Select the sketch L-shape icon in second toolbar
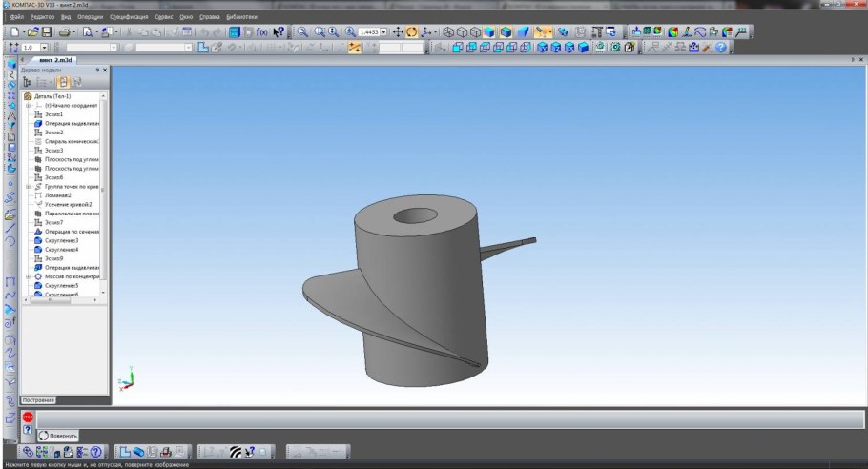 pyautogui.click(x=203, y=48)
